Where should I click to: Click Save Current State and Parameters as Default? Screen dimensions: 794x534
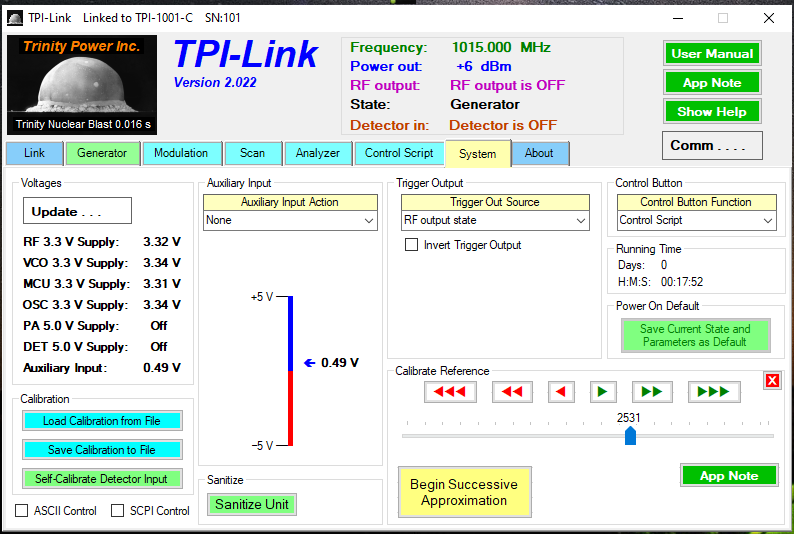coord(695,336)
